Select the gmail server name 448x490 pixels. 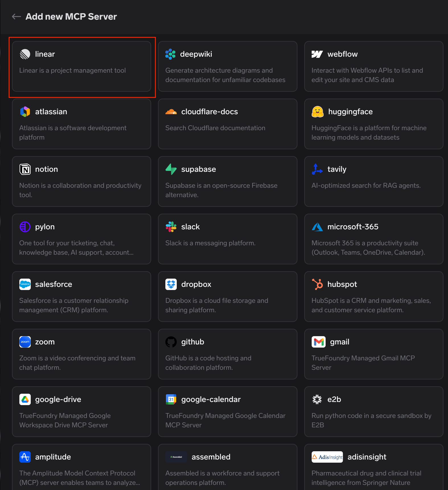[340, 342]
